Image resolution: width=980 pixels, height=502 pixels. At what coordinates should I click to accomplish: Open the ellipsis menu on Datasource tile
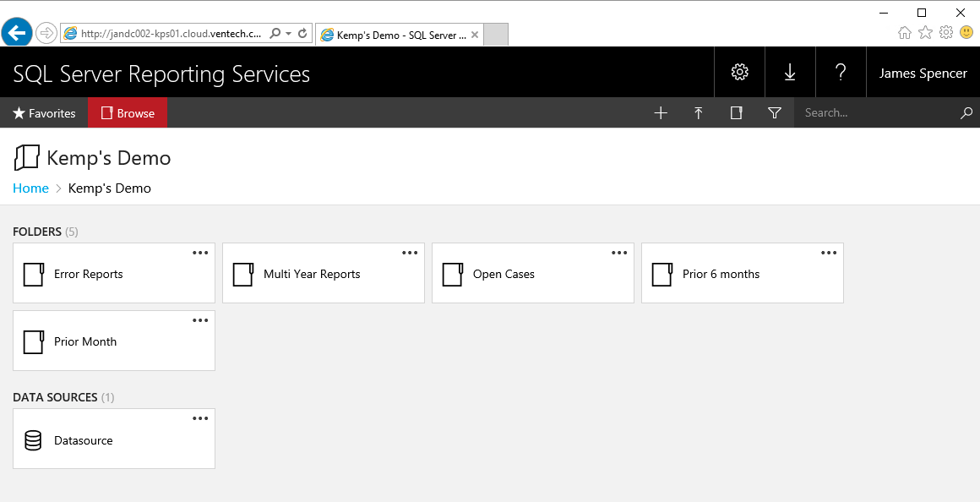click(x=200, y=418)
